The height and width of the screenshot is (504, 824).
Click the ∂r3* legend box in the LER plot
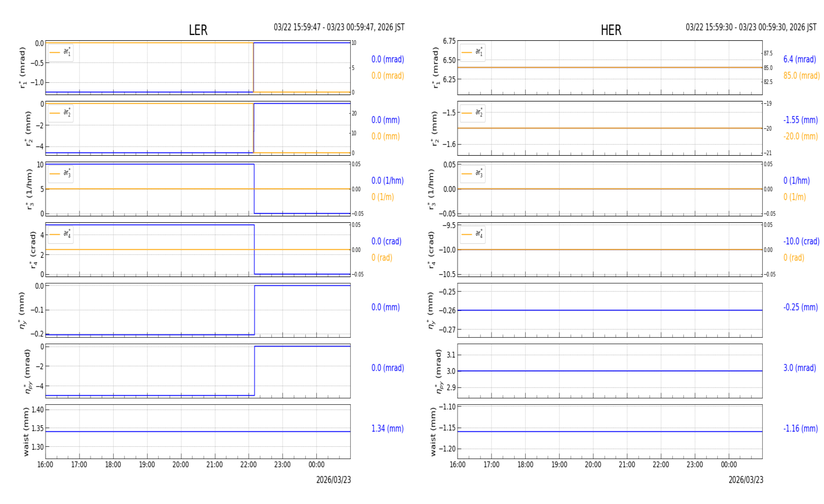[61, 174]
